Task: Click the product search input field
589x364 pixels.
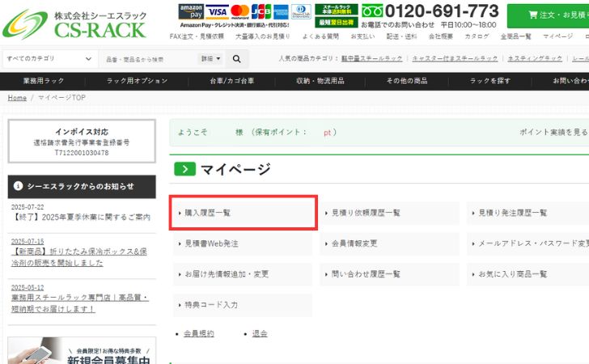Action: (x=148, y=59)
